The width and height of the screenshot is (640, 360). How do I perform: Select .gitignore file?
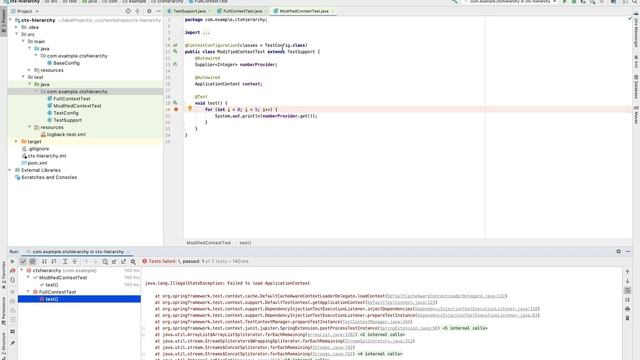(39, 149)
